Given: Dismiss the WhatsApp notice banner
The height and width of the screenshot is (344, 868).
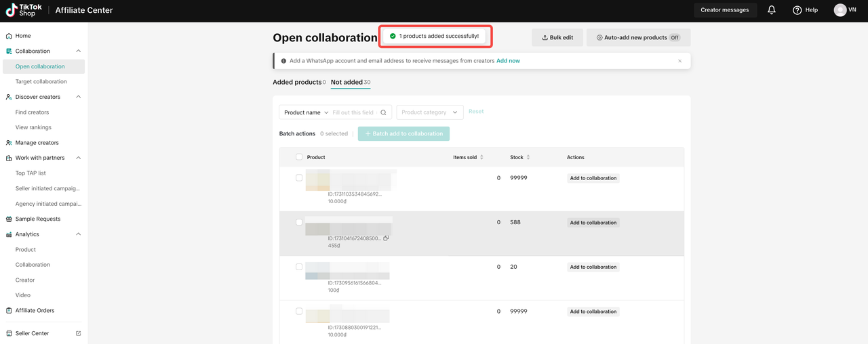Looking at the screenshot, I should (679, 61).
